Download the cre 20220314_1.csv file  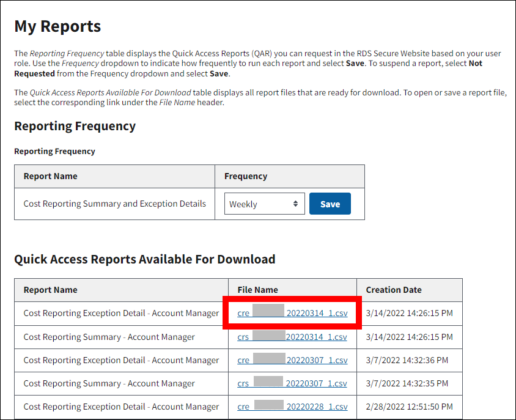point(292,314)
